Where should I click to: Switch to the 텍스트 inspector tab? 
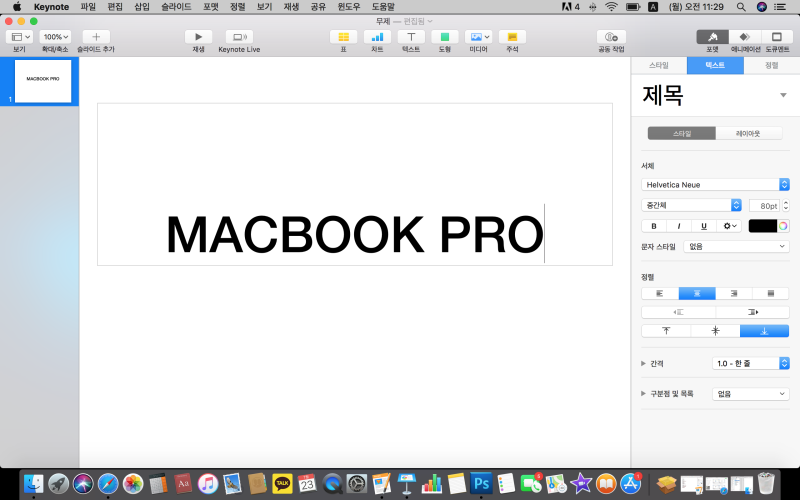(715, 65)
